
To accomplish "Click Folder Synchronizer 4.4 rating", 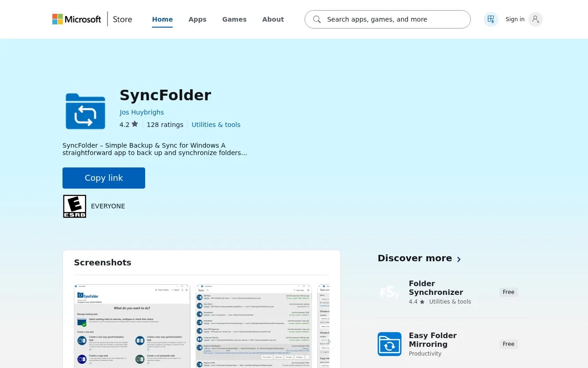I will pyautogui.click(x=417, y=302).
